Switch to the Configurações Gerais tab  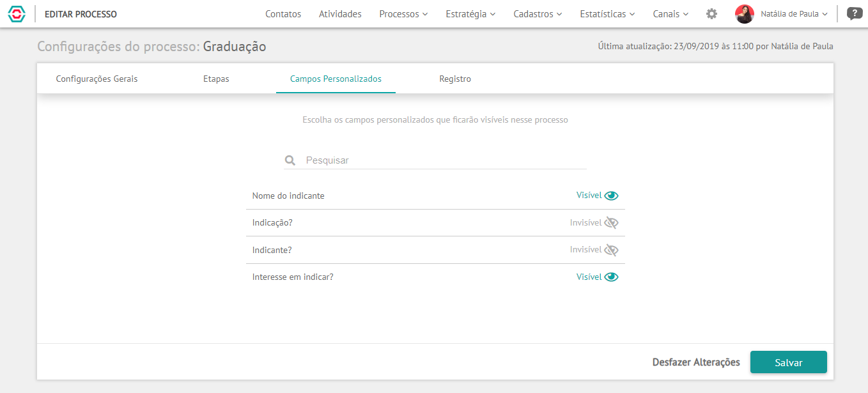pyautogui.click(x=97, y=79)
